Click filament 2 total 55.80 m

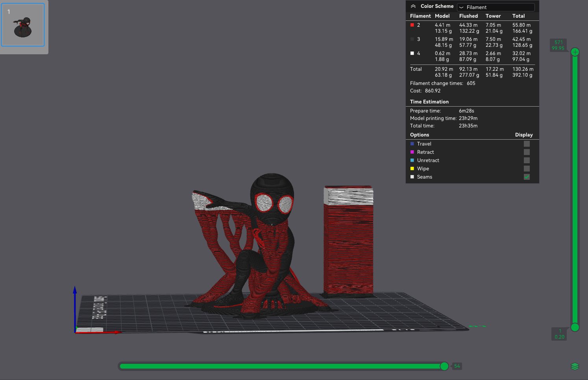tap(521, 25)
